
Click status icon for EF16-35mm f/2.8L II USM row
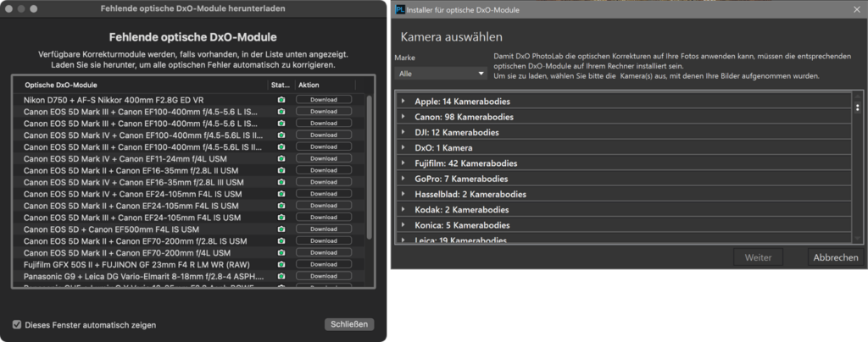(281, 170)
